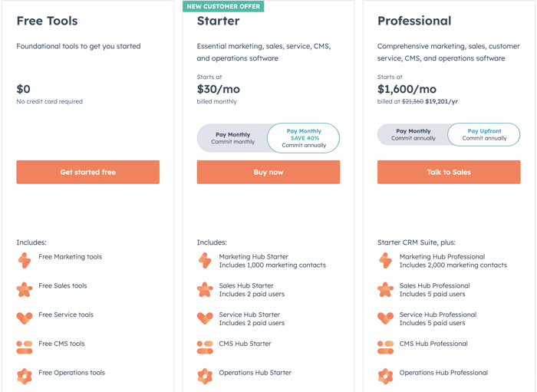
Task: Click the Free CMS tools icon
Action: [25, 347]
